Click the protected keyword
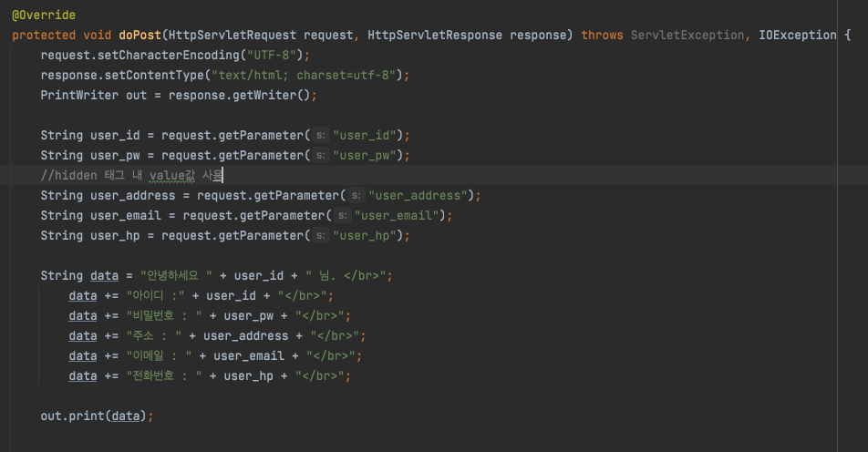The height and width of the screenshot is (452, 868). [x=44, y=35]
